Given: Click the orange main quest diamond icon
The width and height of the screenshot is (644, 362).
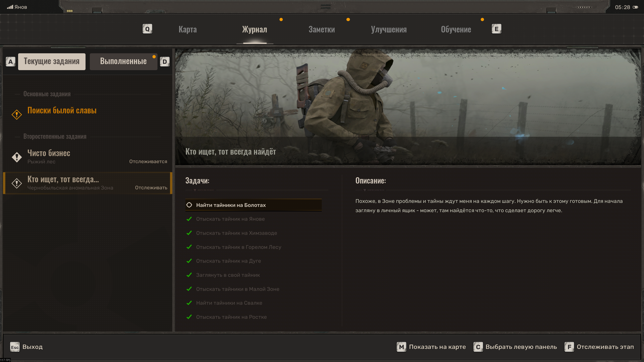Looking at the screenshot, I should 17,115.
